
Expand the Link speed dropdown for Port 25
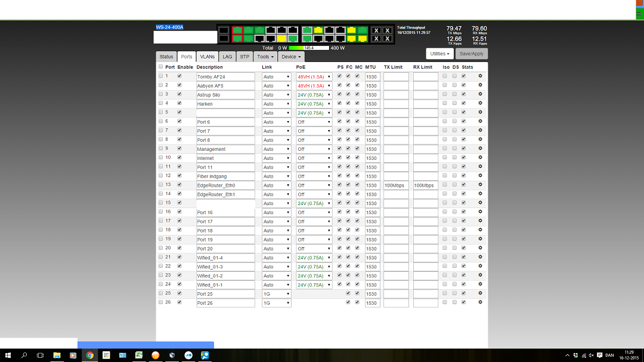(277, 293)
